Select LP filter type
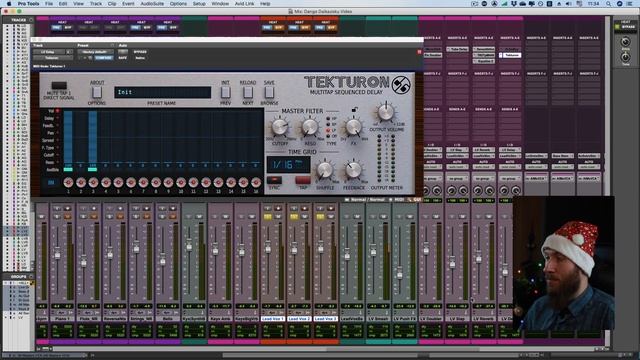 [328, 130]
